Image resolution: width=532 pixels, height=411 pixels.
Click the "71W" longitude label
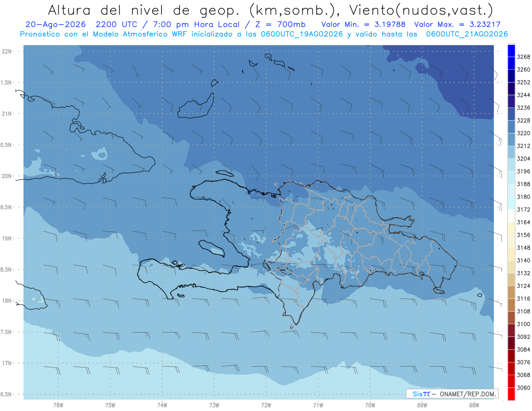318,405
